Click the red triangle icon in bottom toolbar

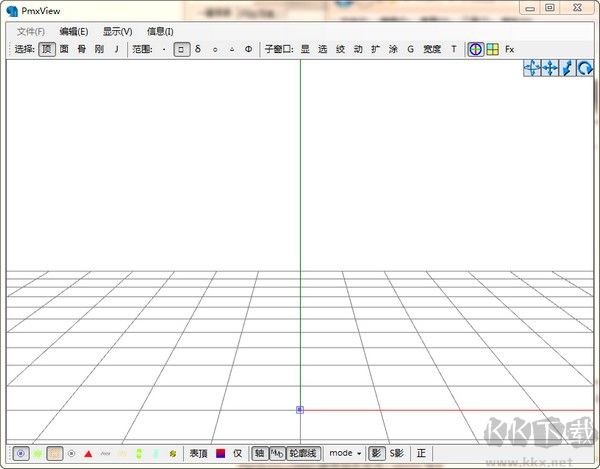tap(88, 453)
